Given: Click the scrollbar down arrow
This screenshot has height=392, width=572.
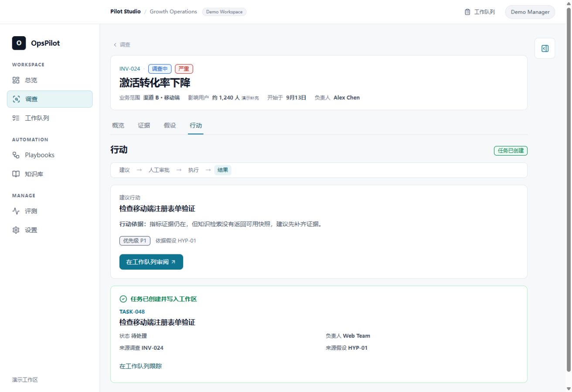Looking at the screenshot, I should [568, 388].
